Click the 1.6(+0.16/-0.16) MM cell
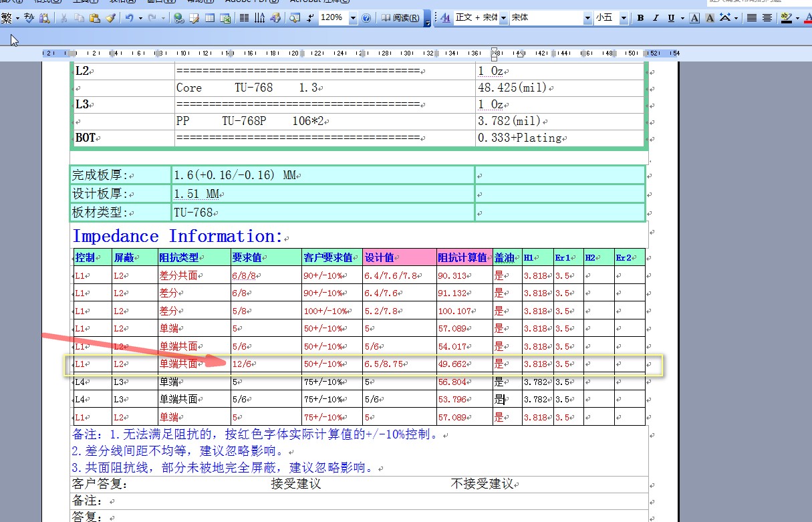Viewport: 812px width, 522px height. (323, 175)
